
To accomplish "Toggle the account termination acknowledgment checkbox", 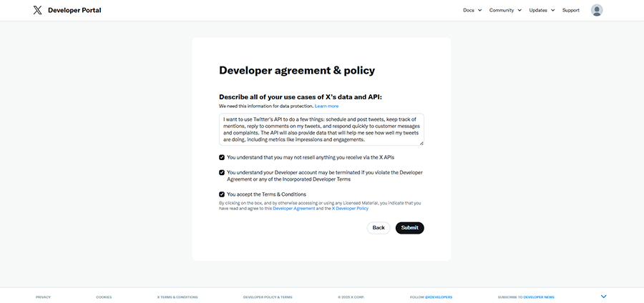I will pos(222,173).
